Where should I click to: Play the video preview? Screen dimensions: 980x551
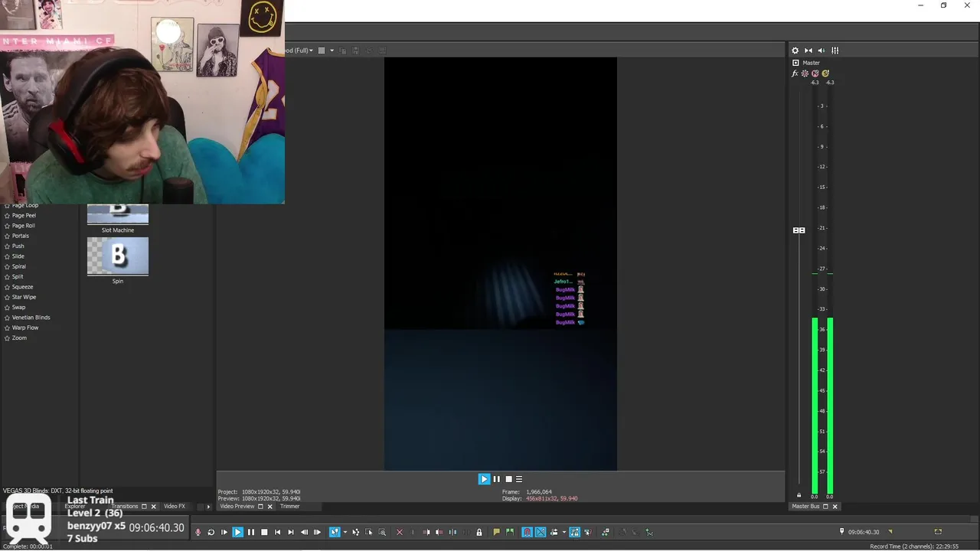(x=484, y=479)
